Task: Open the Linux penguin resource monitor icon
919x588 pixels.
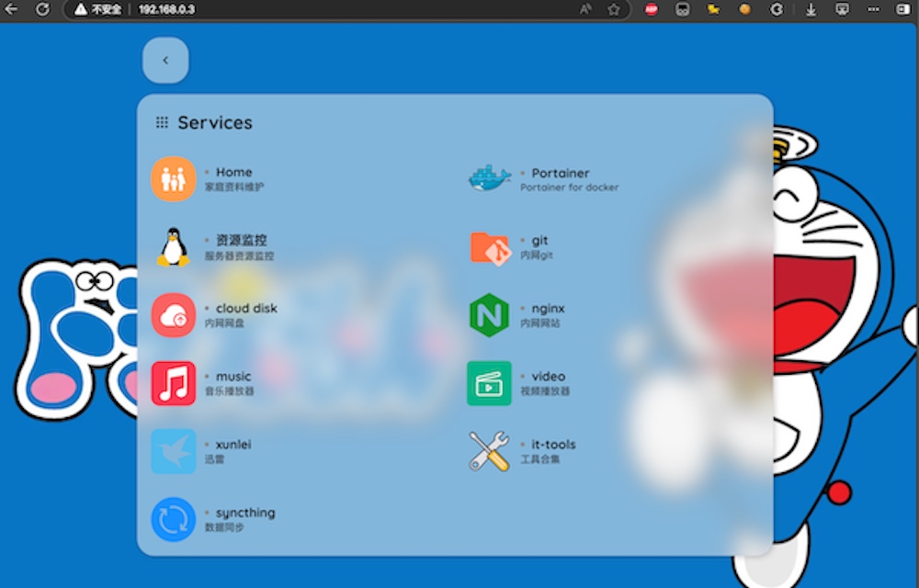Action: tap(173, 246)
